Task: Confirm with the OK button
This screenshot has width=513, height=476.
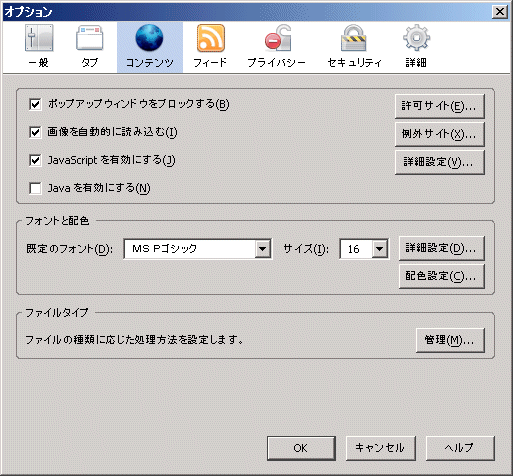Action: 301,448
